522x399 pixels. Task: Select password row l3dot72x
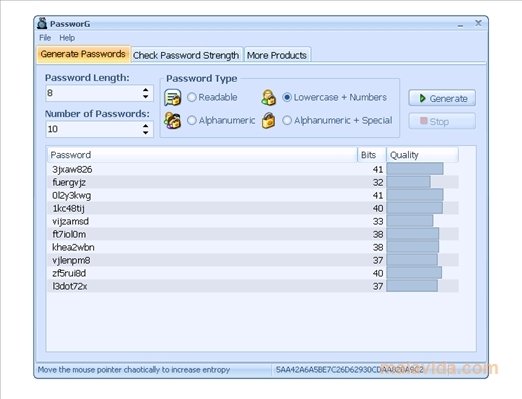click(253, 286)
